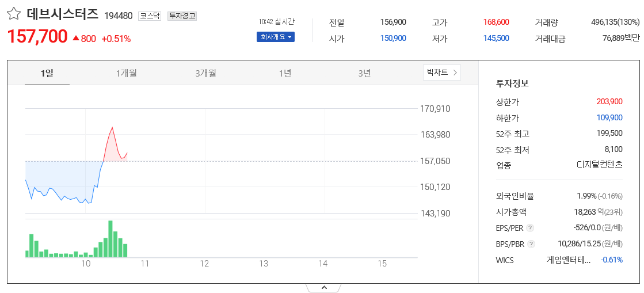Screen dimensions: 644x293
Task: Click the stock name 데브시스터즈
Action: 62,14
